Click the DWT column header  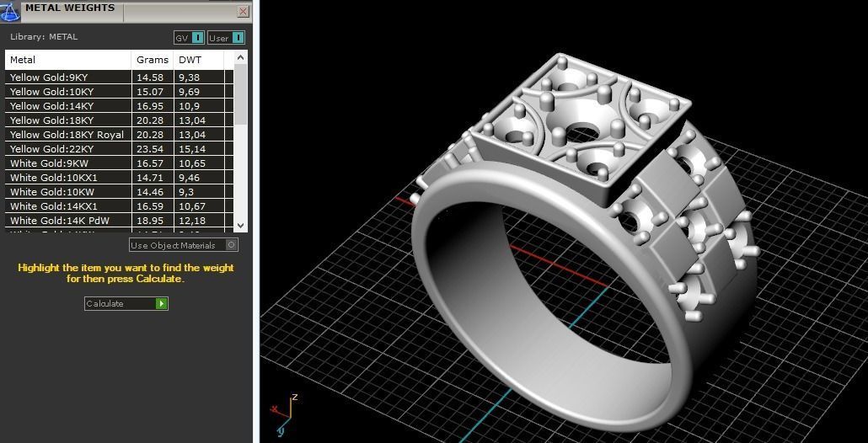pos(199,60)
